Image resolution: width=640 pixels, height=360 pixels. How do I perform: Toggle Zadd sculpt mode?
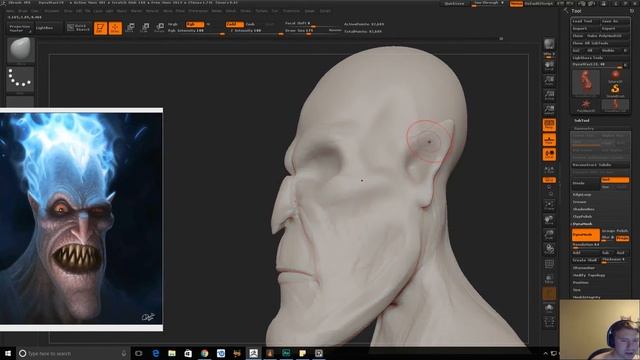[234, 24]
